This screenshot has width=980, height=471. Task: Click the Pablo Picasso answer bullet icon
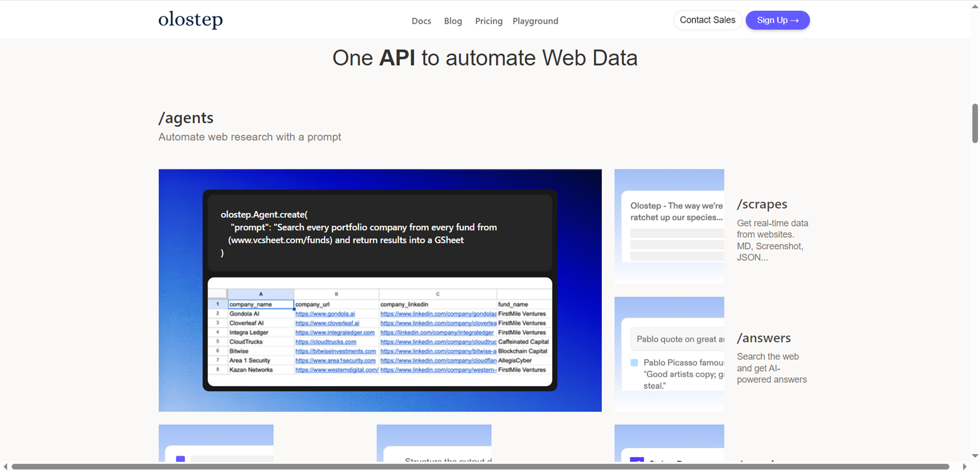[634, 363]
